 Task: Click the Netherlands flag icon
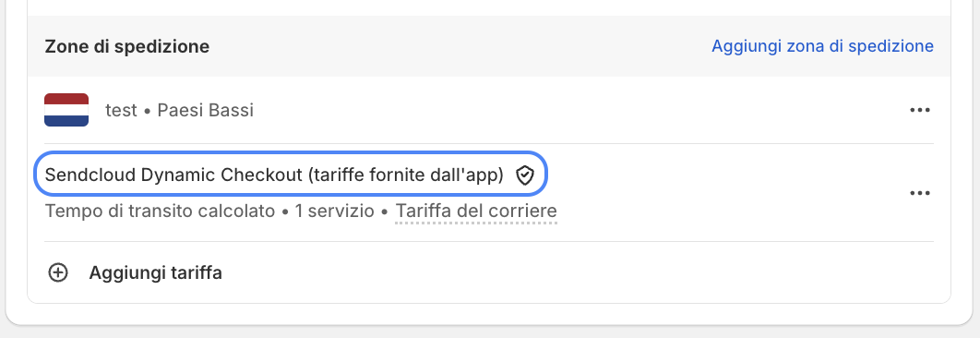pyautogui.click(x=66, y=110)
